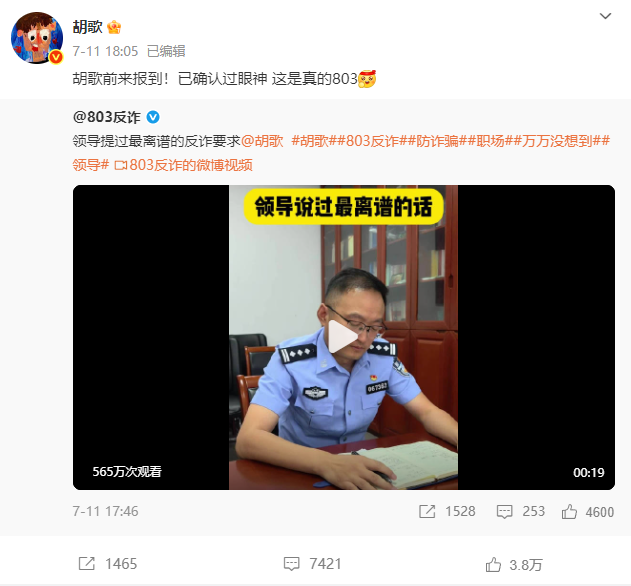Open the post options chevron menu
Viewport: 631px width, 586px height.
pyautogui.click(x=605, y=16)
